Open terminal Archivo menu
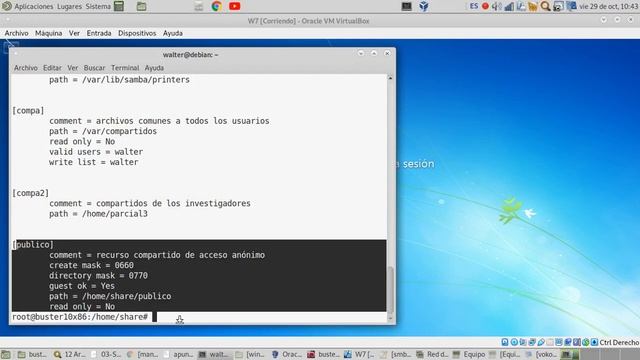Image resolution: width=640 pixels, height=360 pixels. (x=26, y=68)
